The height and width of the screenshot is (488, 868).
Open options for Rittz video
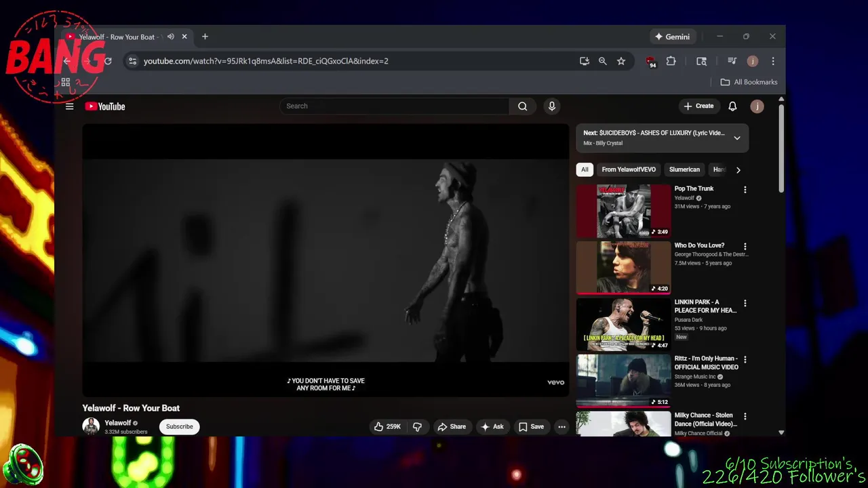(x=745, y=360)
